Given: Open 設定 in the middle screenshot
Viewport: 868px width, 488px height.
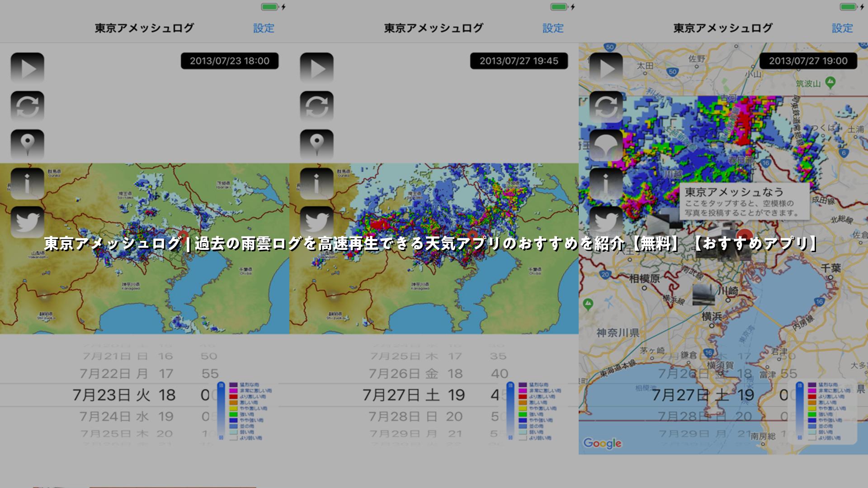Looking at the screenshot, I should click(x=553, y=28).
